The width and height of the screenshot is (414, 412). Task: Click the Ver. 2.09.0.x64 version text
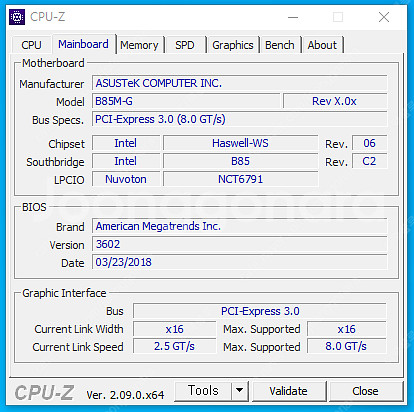[125, 395]
